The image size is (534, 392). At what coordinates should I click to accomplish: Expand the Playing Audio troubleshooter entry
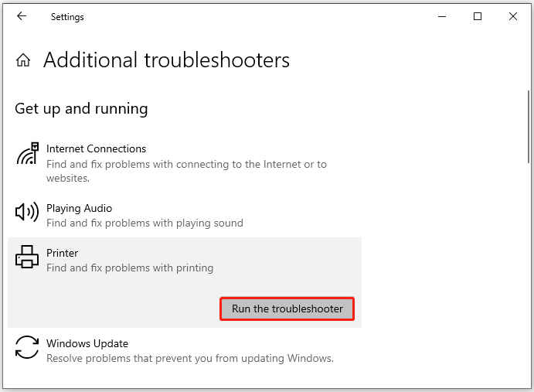click(x=185, y=215)
